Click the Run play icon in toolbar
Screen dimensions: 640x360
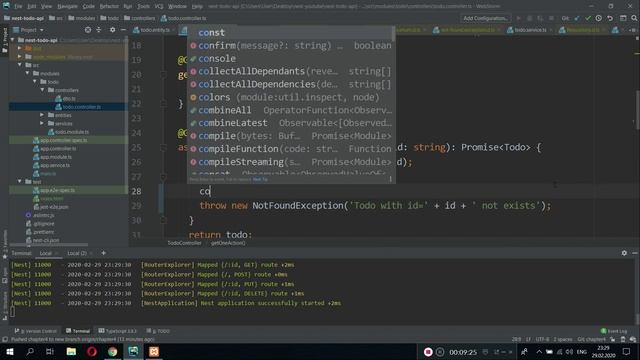[x=518, y=18]
